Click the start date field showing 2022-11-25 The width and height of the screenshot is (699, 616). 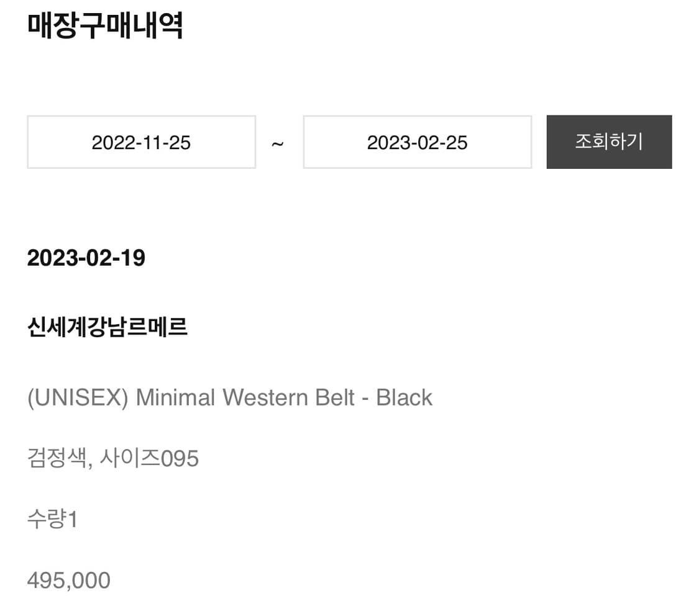[x=141, y=142]
